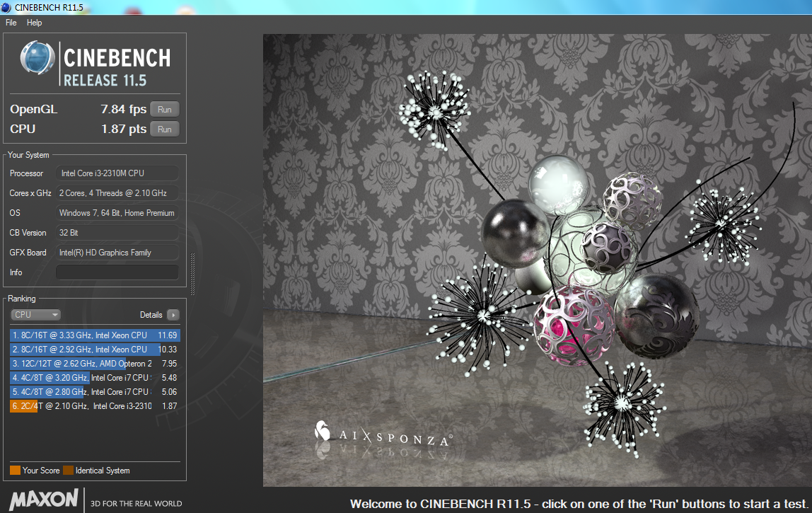Select ranking row 5 Core i7 2.80 GHz
Screen dimensions: 812x513
95,392
